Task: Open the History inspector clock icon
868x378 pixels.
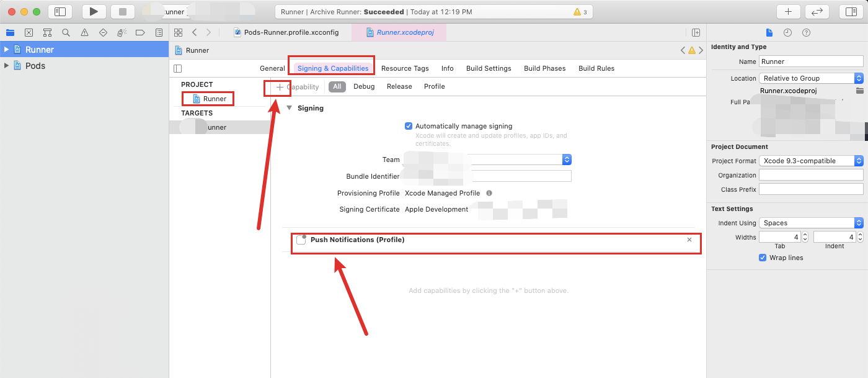Action: pos(787,32)
